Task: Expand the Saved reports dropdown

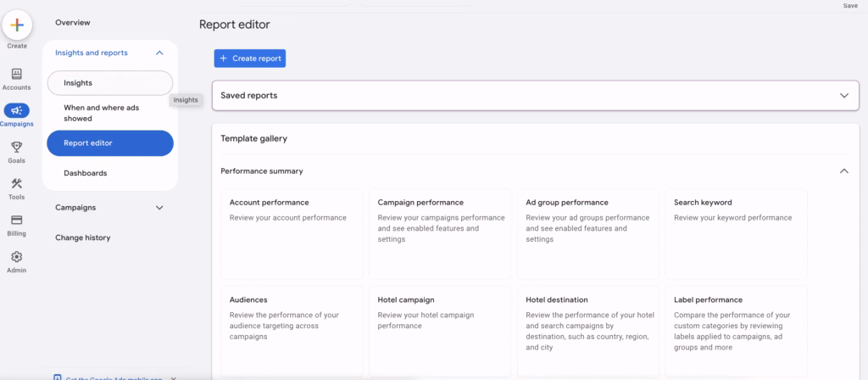Action: pyautogui.click(x=843, y=96)
